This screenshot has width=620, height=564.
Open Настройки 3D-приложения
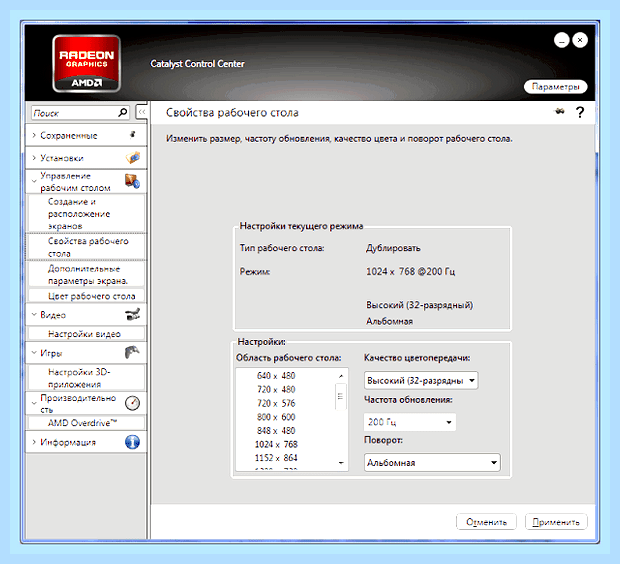[86, 378]
